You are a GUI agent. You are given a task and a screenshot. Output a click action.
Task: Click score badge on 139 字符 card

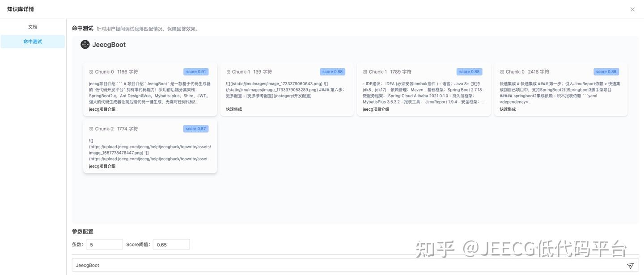click(332, 72)
